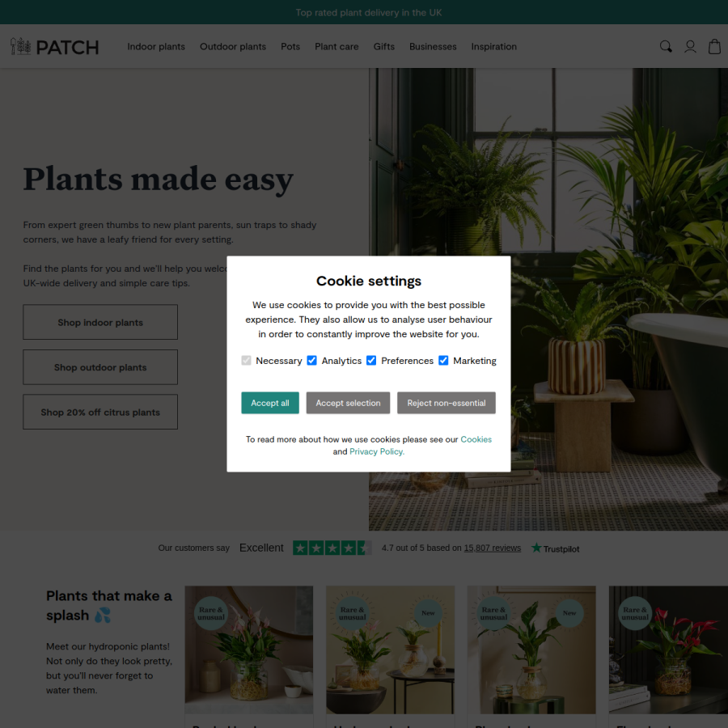Uncheck the Analytics cookies checkbox

(311, 360)
